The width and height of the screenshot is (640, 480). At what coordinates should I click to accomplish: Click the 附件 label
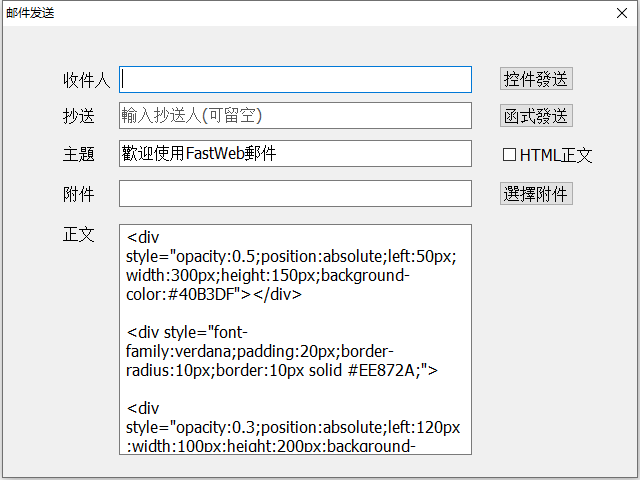79,194
